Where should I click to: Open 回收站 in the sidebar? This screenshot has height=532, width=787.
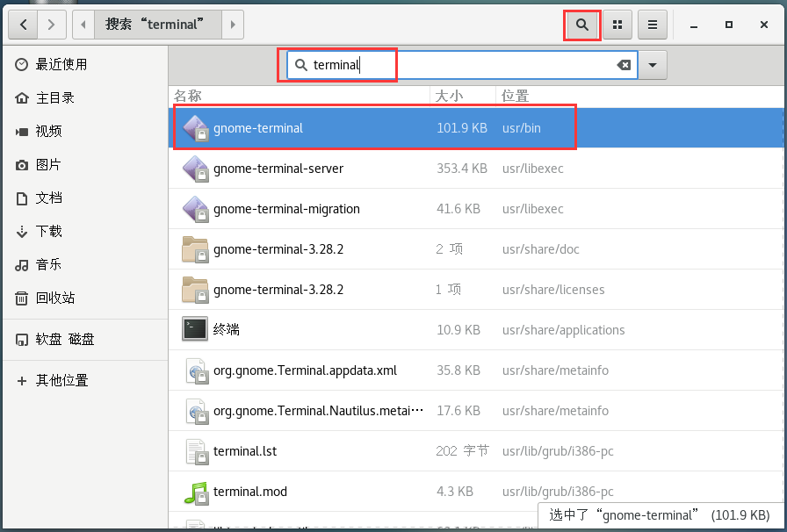(85, 298)
